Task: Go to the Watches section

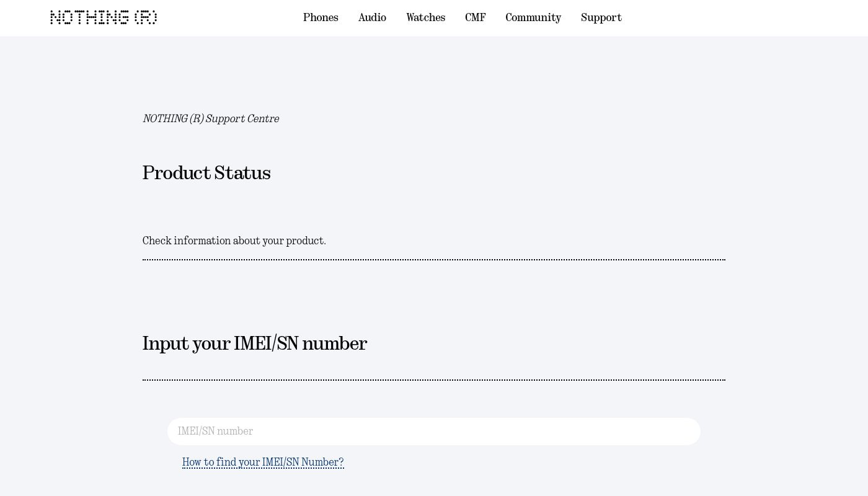Action: [425, 17]
